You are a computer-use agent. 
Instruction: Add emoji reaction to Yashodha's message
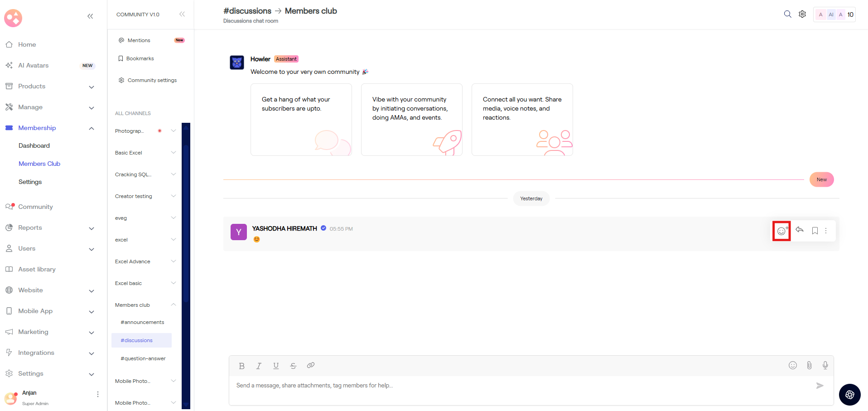(x=781, y=231)
